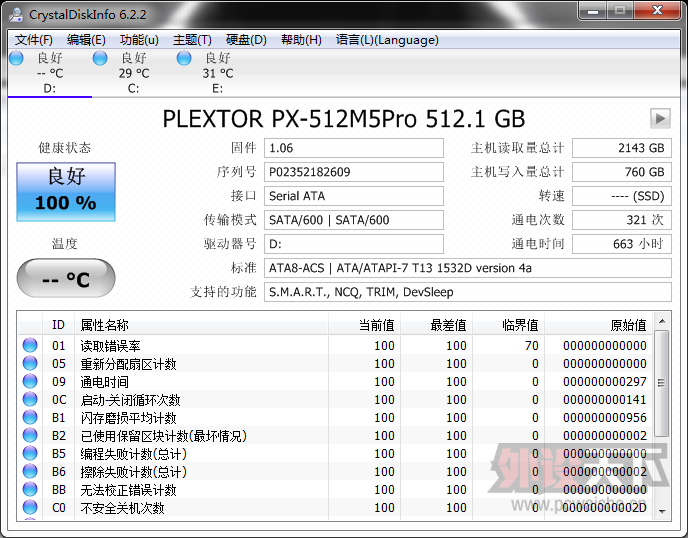Viewport: 688px width, 538px height.
Task: Click the 良好 100 % health status button
Action: [x=66, y=192]
